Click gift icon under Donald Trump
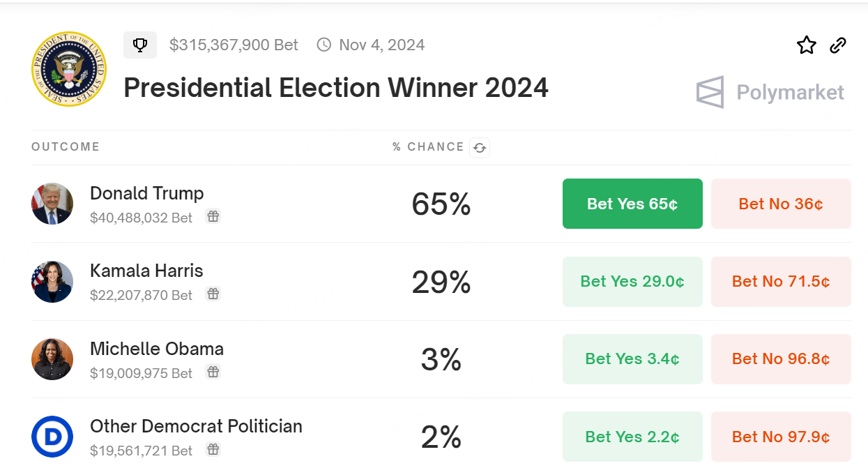This screenshot has height=475, width=868. click(x=213, y=217)
